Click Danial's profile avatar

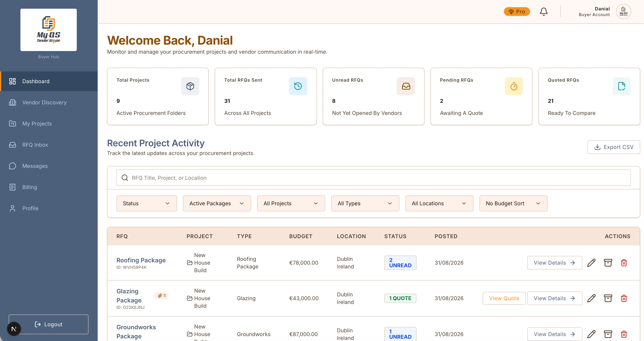coord(623,12)
